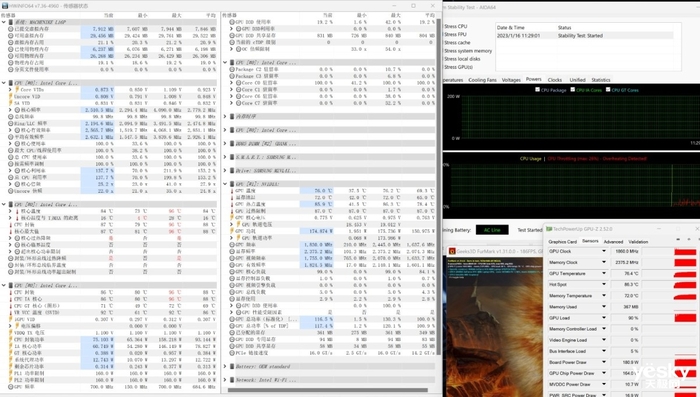
Task: Click the PCIe link speed sensor icon
Action: [232, 353]
